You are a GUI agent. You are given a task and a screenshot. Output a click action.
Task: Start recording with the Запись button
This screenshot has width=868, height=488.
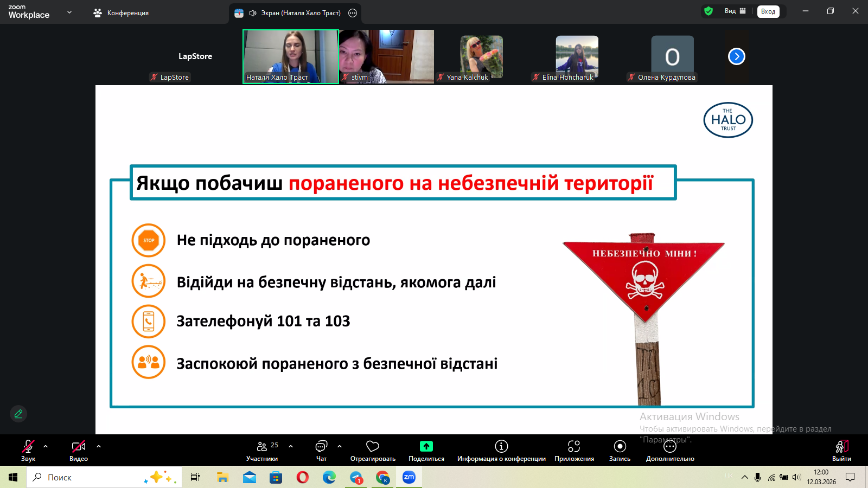[620, 446]
